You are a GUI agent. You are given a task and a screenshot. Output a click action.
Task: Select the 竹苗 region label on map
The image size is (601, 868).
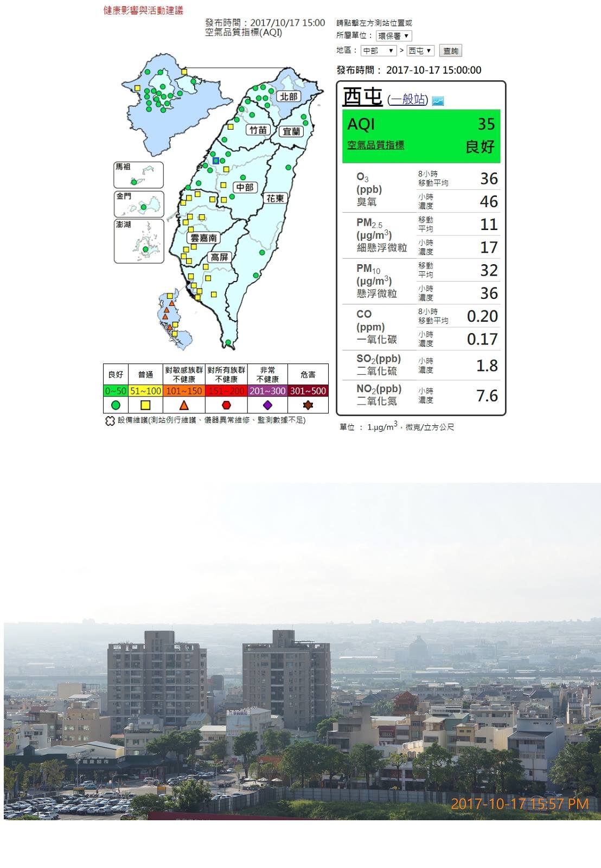[x=258, y=130]
